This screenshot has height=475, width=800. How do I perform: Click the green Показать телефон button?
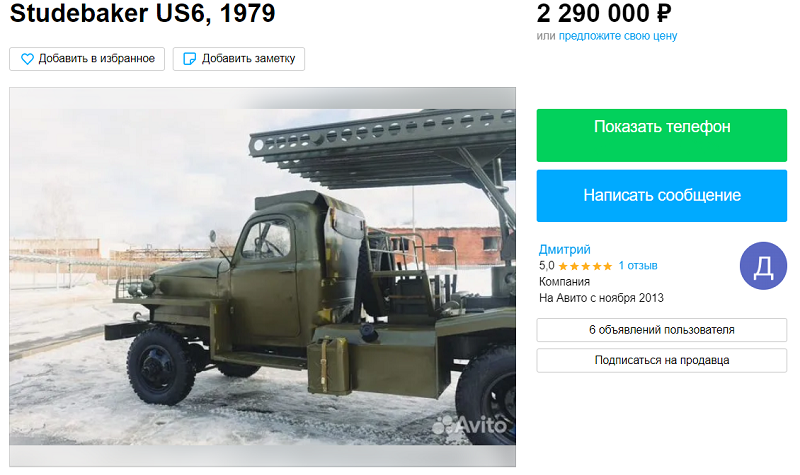click(x=662, y=135)
